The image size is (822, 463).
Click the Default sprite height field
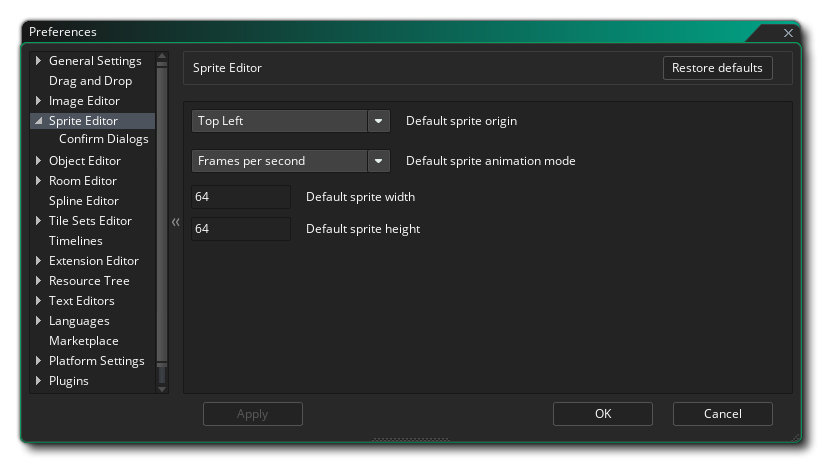[240, 229]
